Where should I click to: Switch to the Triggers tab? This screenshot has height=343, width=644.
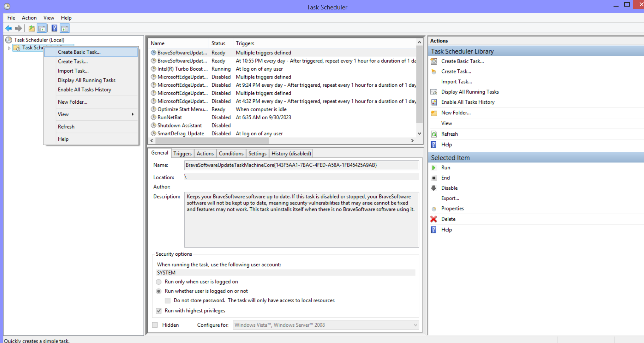pyautogui.click(x=182, y=153)
